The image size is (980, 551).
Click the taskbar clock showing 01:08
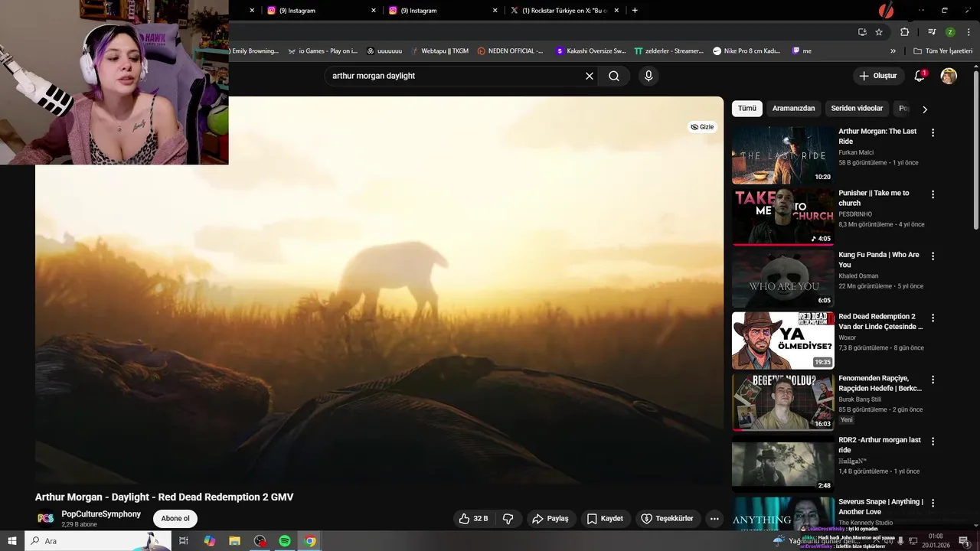[936, 541]
